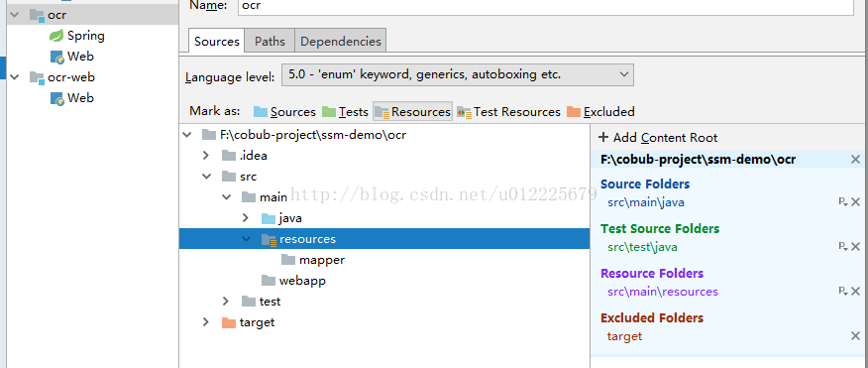Click the orange target folder icon
The width and height of the screenshot is (868, 368).
pos(228,322)
